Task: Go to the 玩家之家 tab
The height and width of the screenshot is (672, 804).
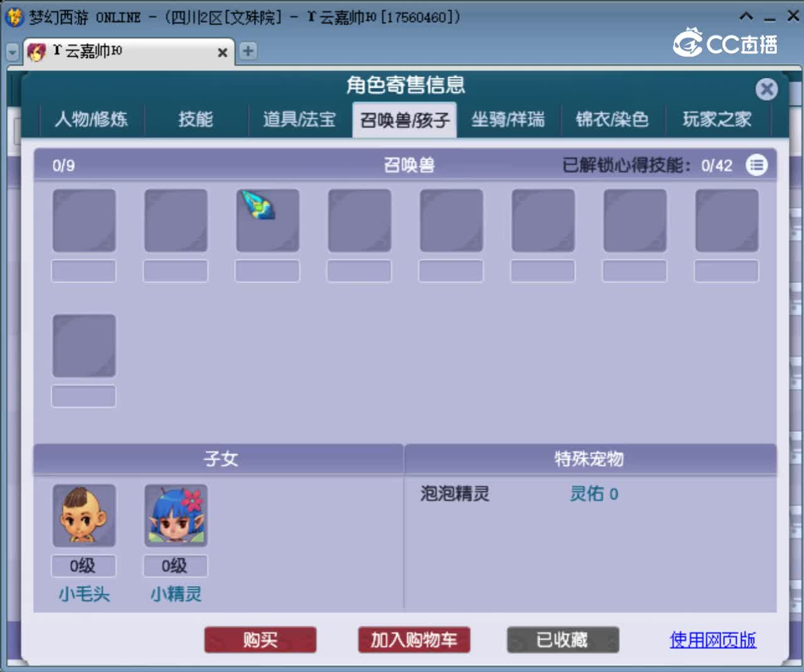Action: point(717,119)
